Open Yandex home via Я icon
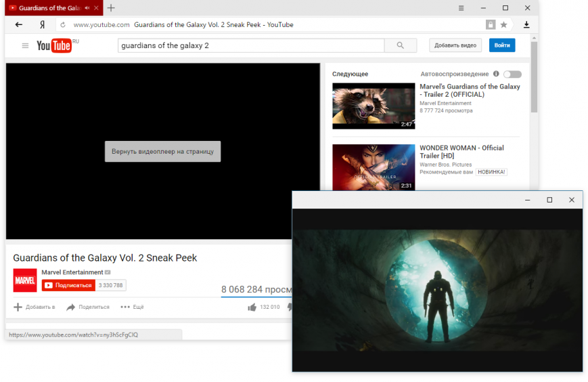The image size is (588, 382). tap(43, 25)
